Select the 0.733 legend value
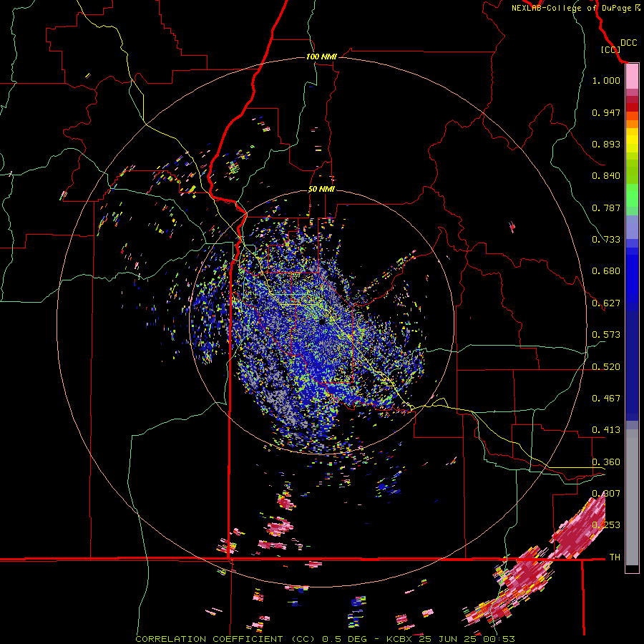The width and height of the screenshot is (644, 644). (x=606, y=240)
